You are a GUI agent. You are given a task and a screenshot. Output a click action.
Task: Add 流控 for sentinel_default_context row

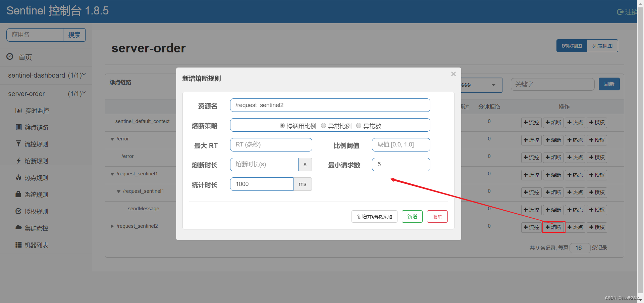coord(531,123)
